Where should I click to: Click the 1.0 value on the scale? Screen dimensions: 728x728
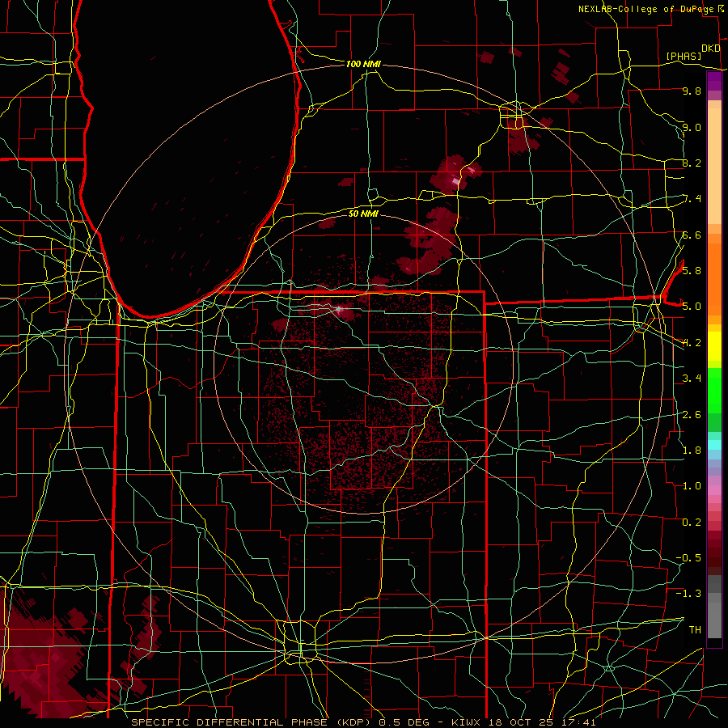pos(692,485)
